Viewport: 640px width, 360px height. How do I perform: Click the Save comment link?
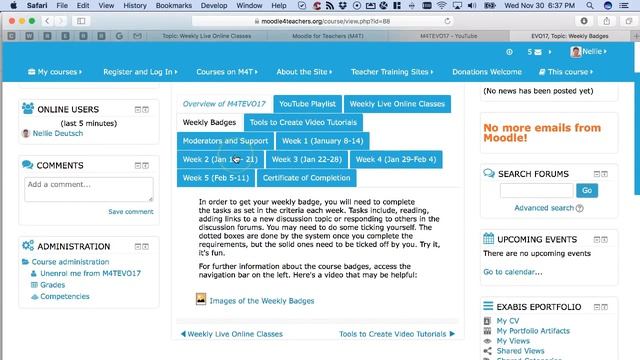pos(131,211)
